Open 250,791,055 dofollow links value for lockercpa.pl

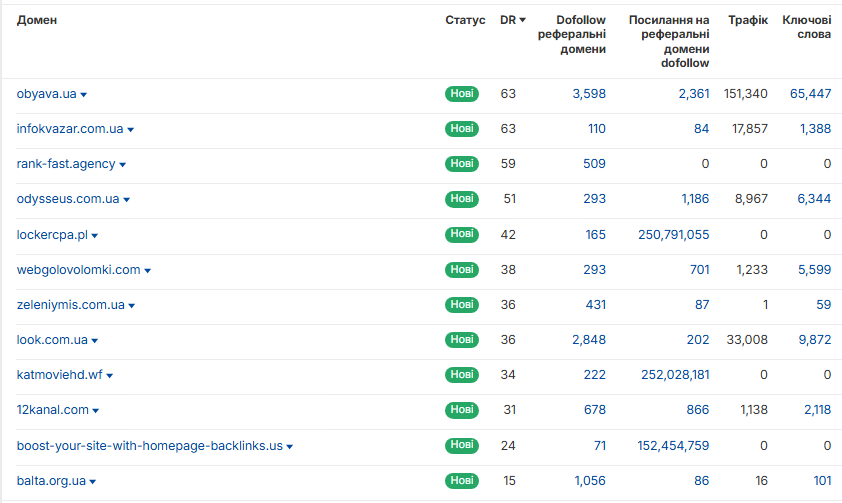(x=673, y=235)
